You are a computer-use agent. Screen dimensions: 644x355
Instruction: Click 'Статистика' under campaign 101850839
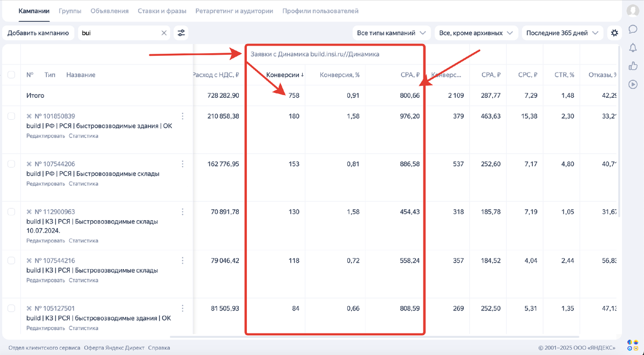83,136
